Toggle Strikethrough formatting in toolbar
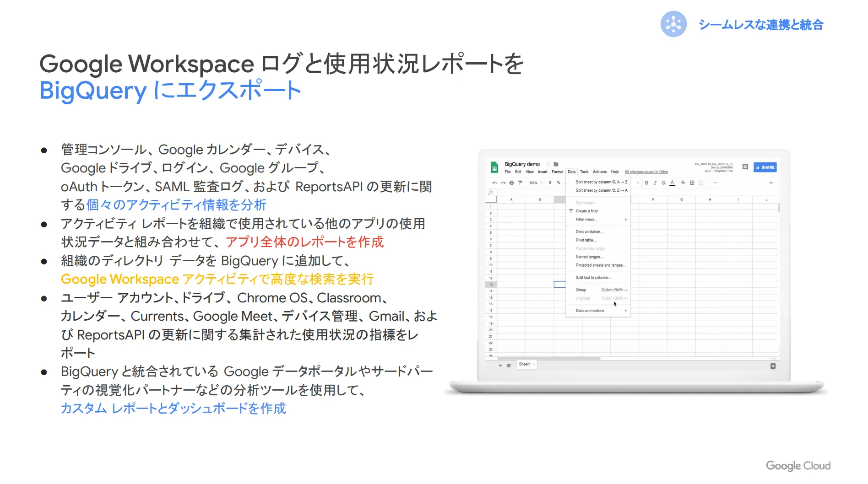The height and width of the screenshot is (484, 868). click(x=663, y=183)
